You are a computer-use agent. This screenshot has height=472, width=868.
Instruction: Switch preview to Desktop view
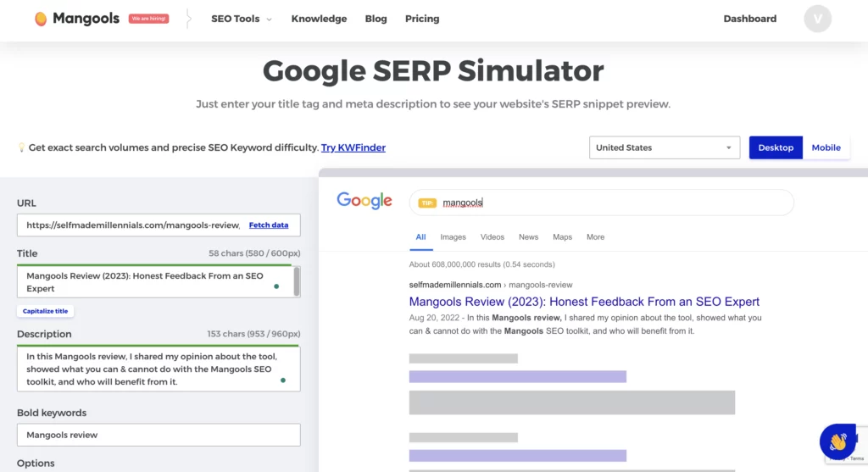pyautogui.click(x=776, y=147)
